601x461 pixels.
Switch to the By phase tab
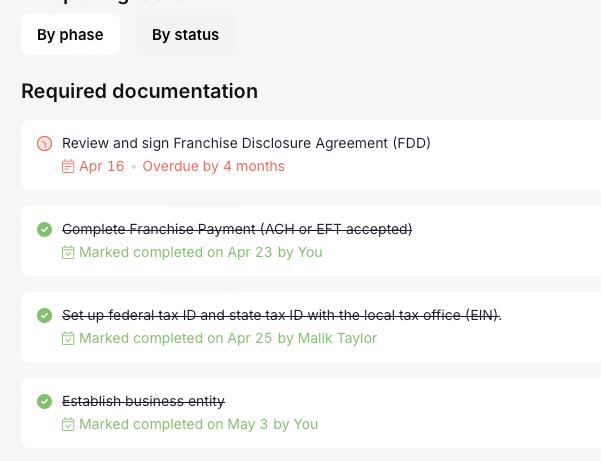coord(70,35)
